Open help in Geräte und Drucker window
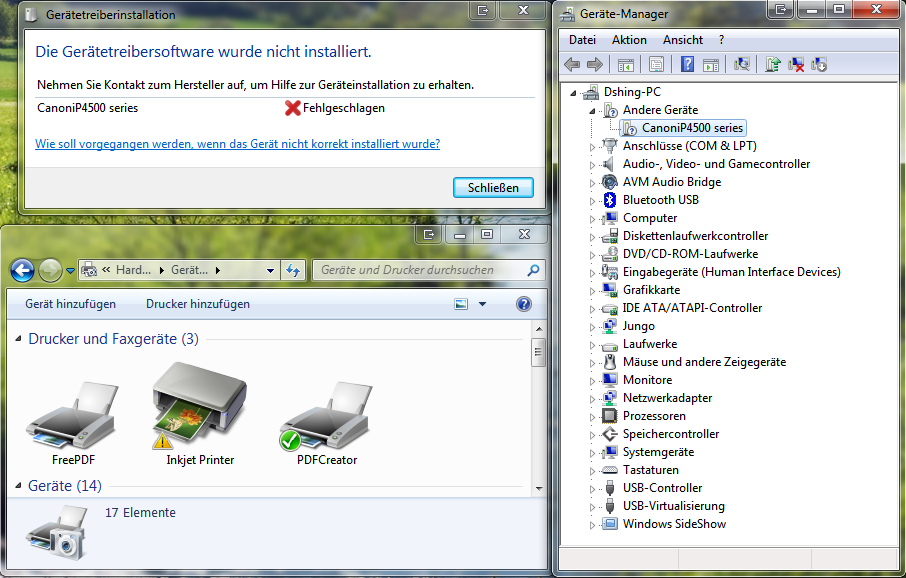 pos(523,304)
